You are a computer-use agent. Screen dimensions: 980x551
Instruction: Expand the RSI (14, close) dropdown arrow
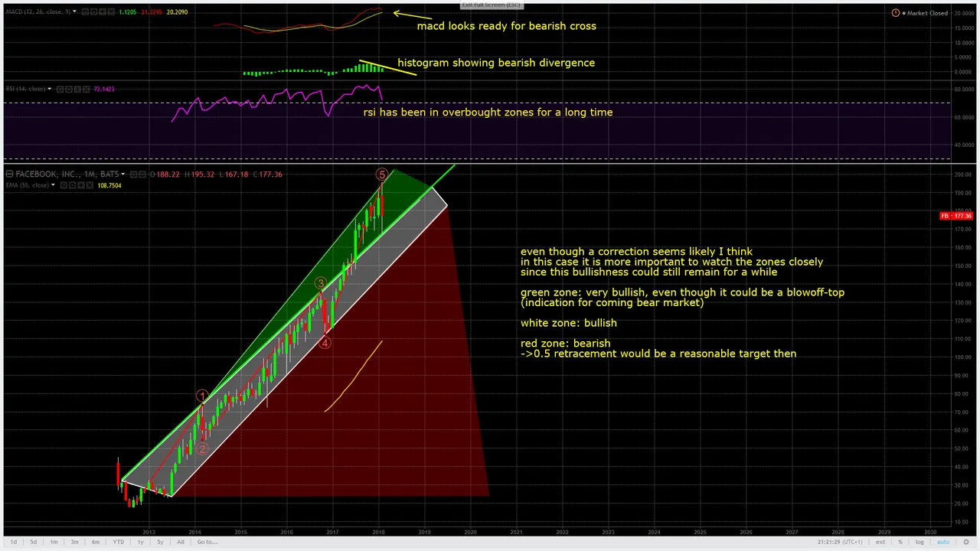tap(49, 89)
